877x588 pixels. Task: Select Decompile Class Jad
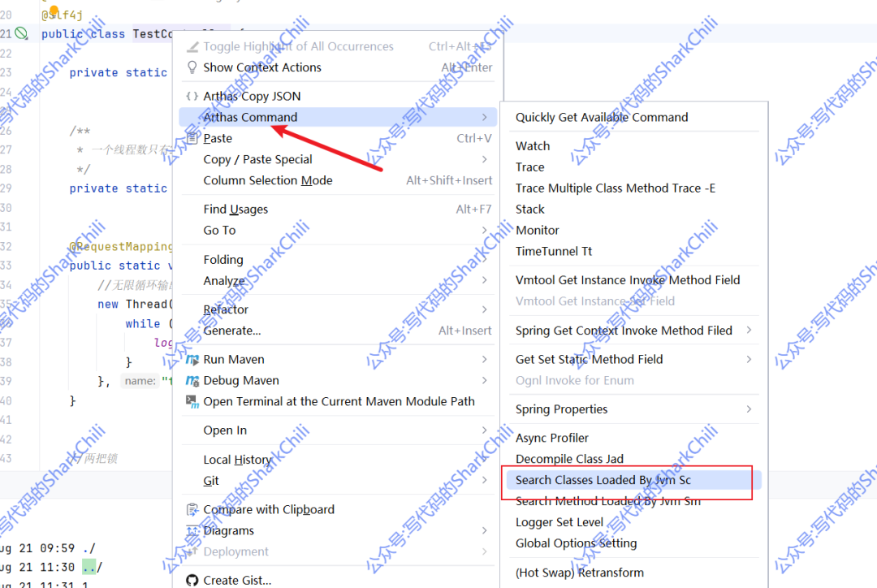(634, 459)
